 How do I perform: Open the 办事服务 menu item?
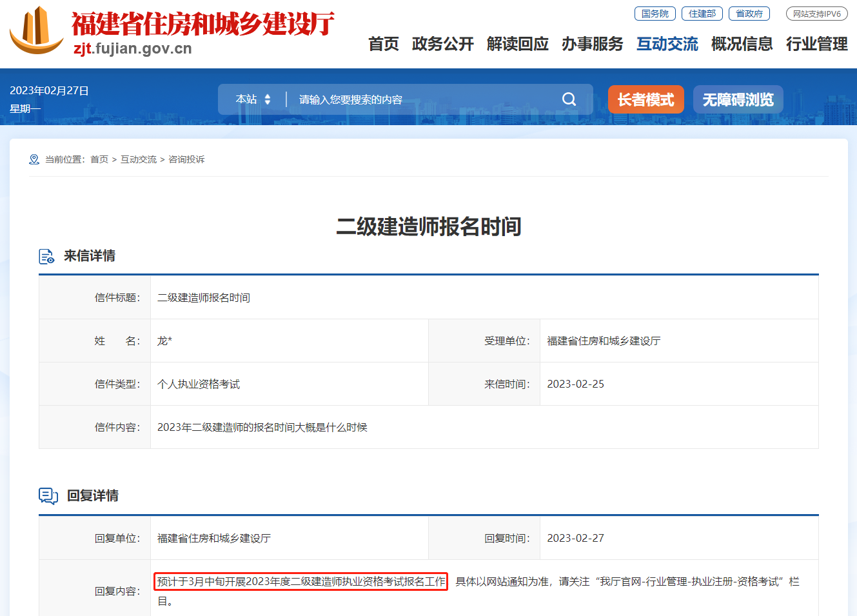coord(592,44)
